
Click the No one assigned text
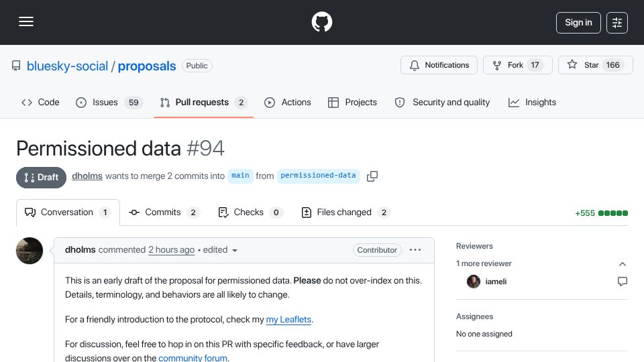484,334
